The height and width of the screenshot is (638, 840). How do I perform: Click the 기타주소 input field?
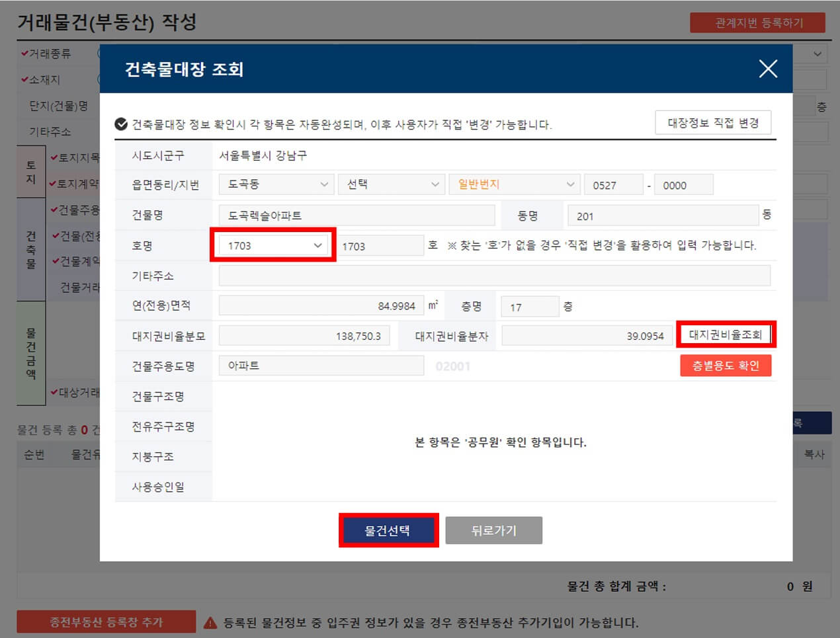click(496, 276)
